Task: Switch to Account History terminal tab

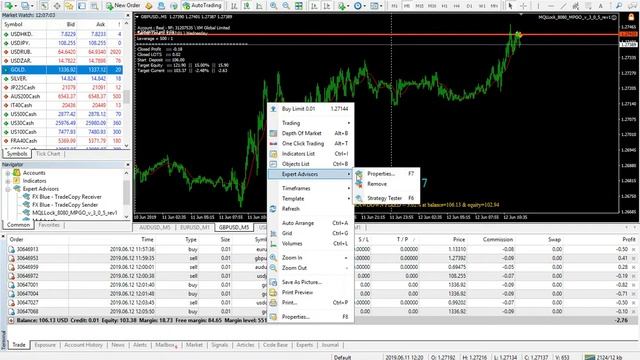Action: [83, 345]
